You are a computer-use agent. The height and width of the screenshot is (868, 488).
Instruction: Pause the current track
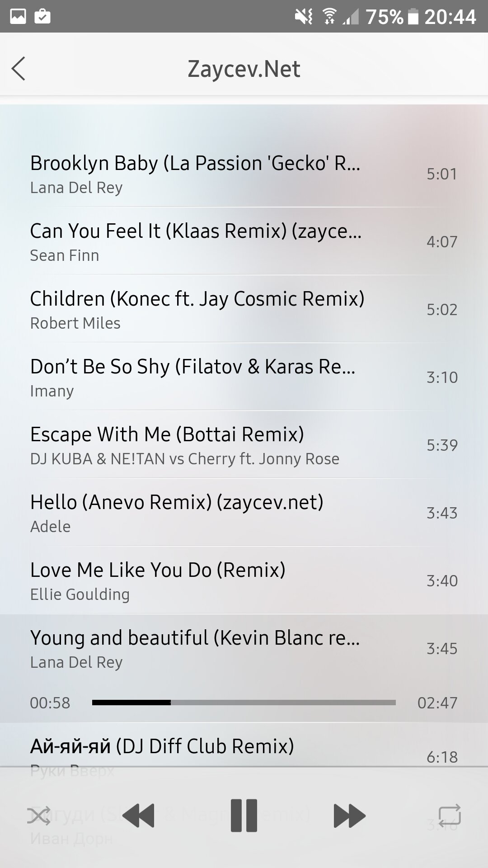[x=244, y=816]
